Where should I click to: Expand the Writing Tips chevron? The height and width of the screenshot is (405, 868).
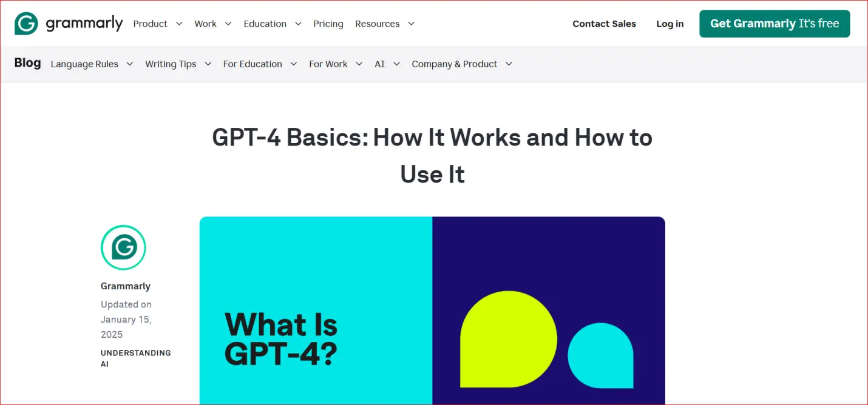pyautogui.click(x=208, y=64)
